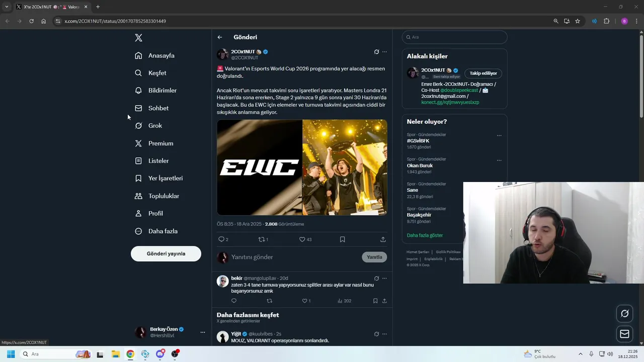Open floating Grok button
This screenshot has width=644, height=362.
625,313
